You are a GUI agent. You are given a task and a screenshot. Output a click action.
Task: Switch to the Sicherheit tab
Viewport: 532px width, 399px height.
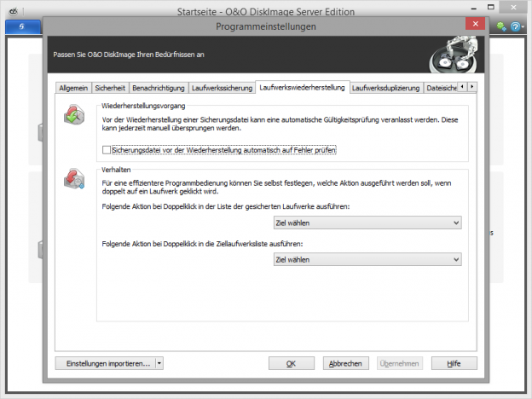click(110, 88)
